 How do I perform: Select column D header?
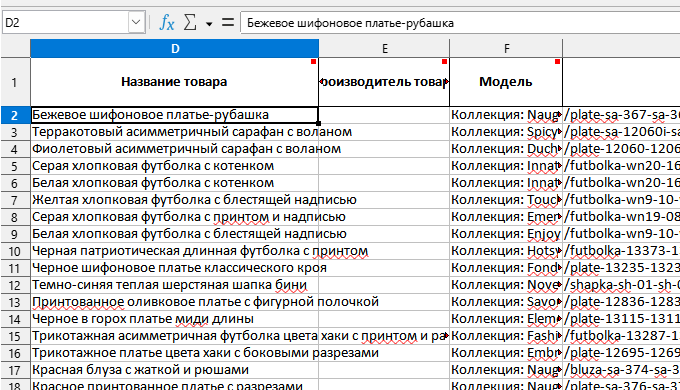[175, 49]
